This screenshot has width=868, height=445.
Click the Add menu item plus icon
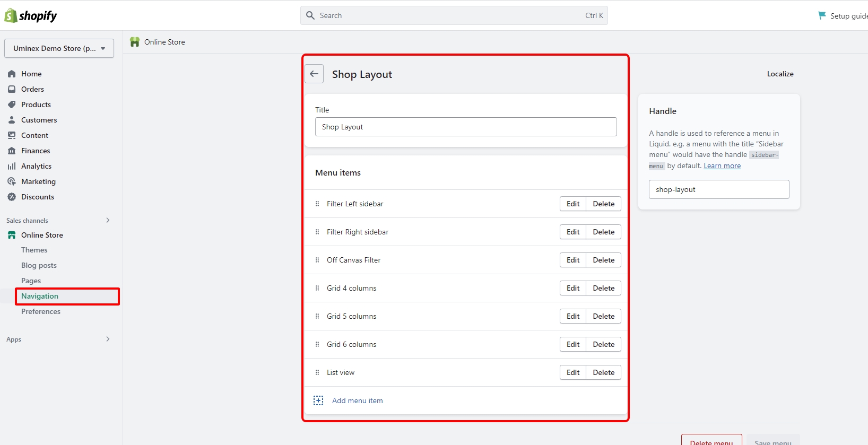(318, 400)
